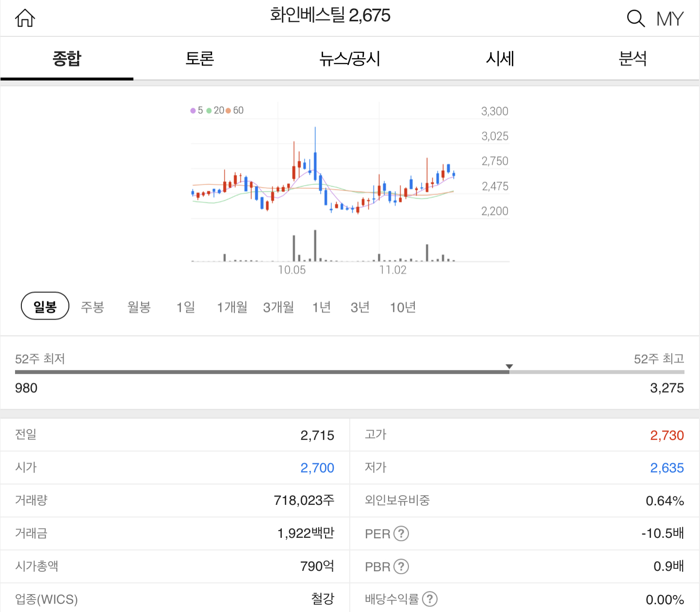This screenshot has width=700, height=612.
Task: Click the PER value -10.5배
Action: pos(663,533)
